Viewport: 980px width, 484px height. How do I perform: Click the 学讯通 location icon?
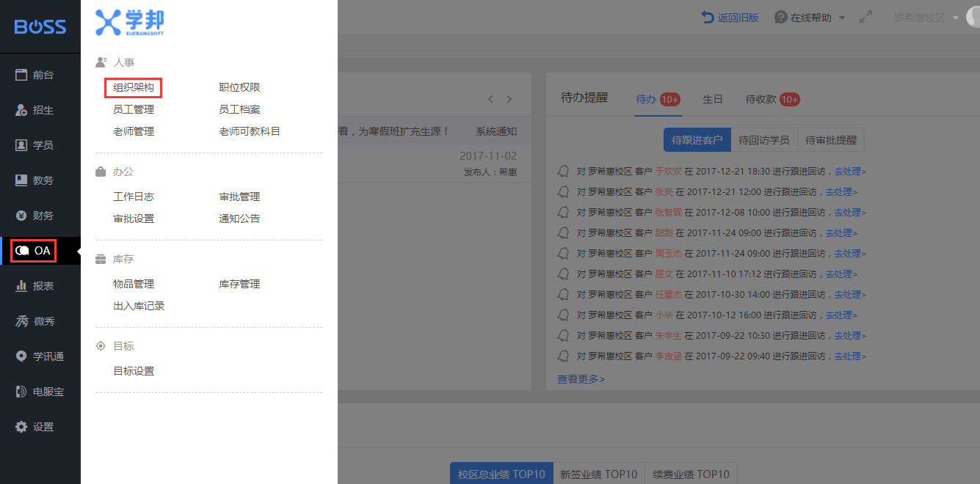(21, 356)
